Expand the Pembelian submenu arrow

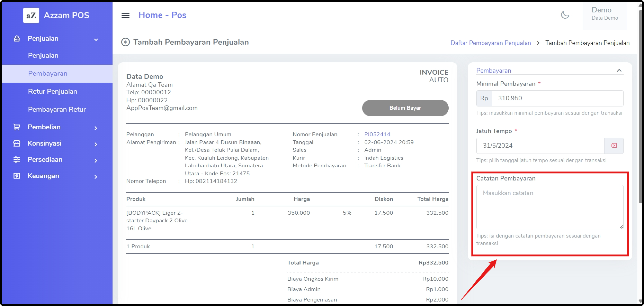pos(96,128)
